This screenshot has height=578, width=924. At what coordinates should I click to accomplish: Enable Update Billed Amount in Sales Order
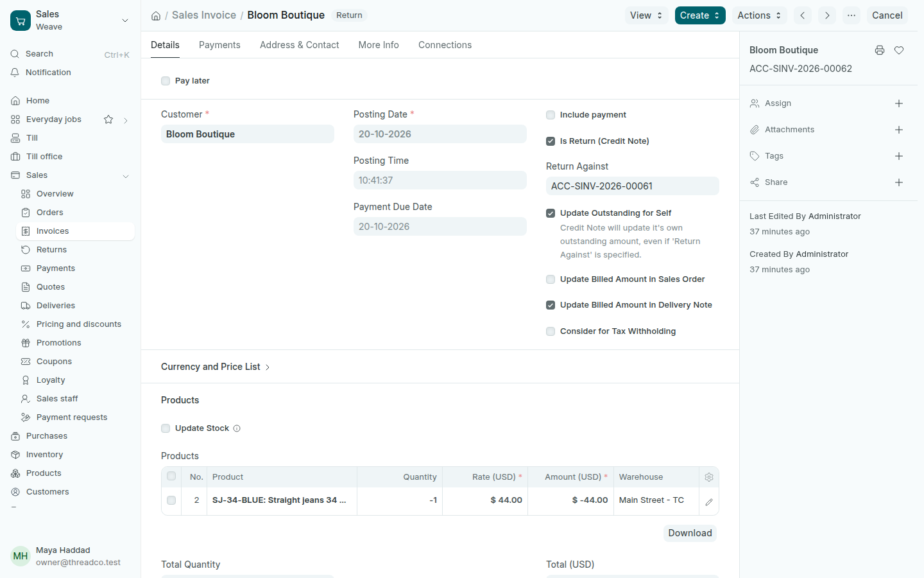(x=551, y=279)
